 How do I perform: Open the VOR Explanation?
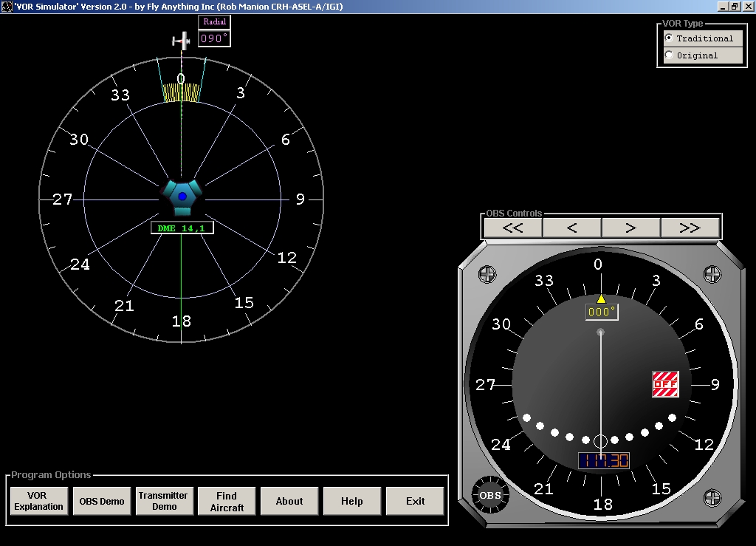click(x=38, y=501)
